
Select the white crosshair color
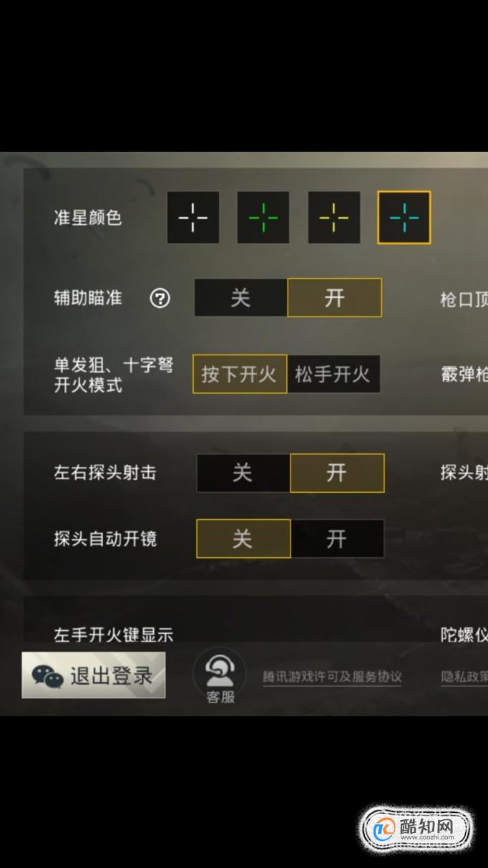tap(193, 217)
